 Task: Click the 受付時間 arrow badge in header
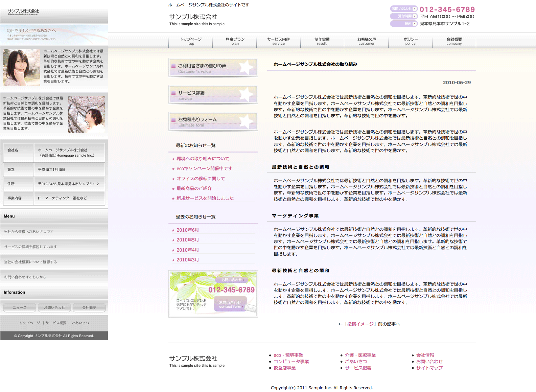pos(404,16)
